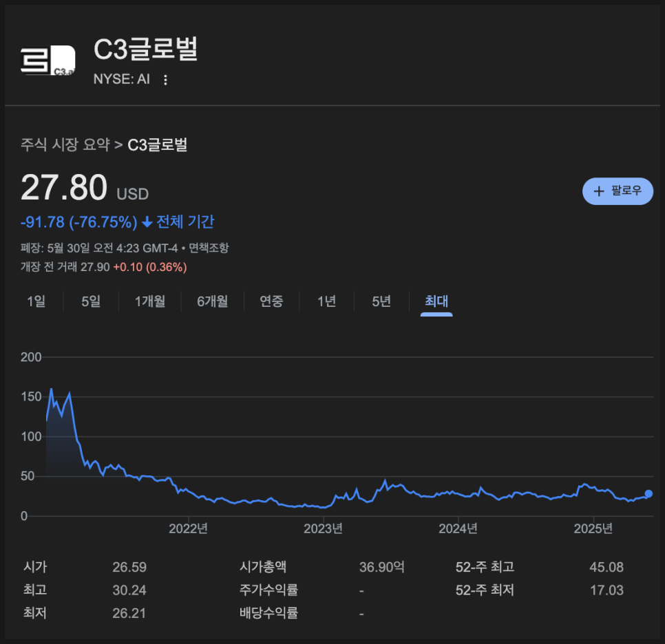The width and height of the screenshot is (665, 644).
Task: Open the 5년 chart range tab
Action: pyautogui.click(x=381, y=301)
